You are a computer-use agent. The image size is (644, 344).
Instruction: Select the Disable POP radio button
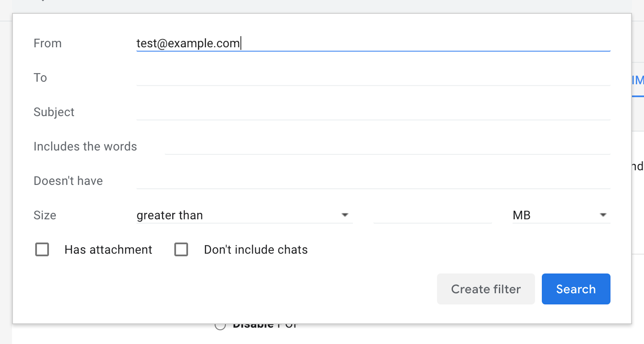[220, 325]
